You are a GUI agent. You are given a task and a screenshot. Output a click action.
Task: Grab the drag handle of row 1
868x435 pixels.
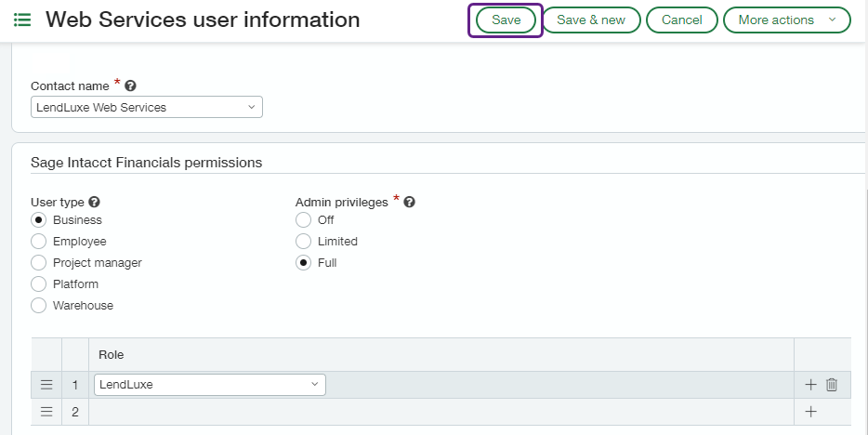click(46, 385)
